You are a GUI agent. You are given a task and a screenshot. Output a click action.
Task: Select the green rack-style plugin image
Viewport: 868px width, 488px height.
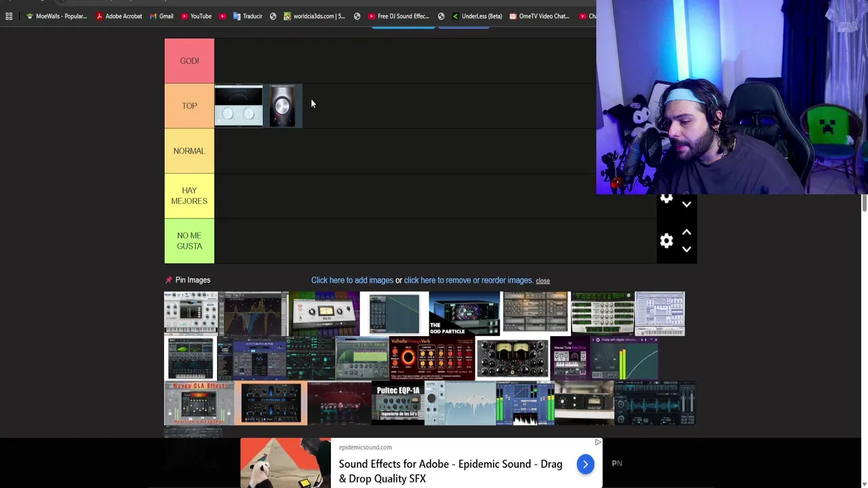coord(602,314)
